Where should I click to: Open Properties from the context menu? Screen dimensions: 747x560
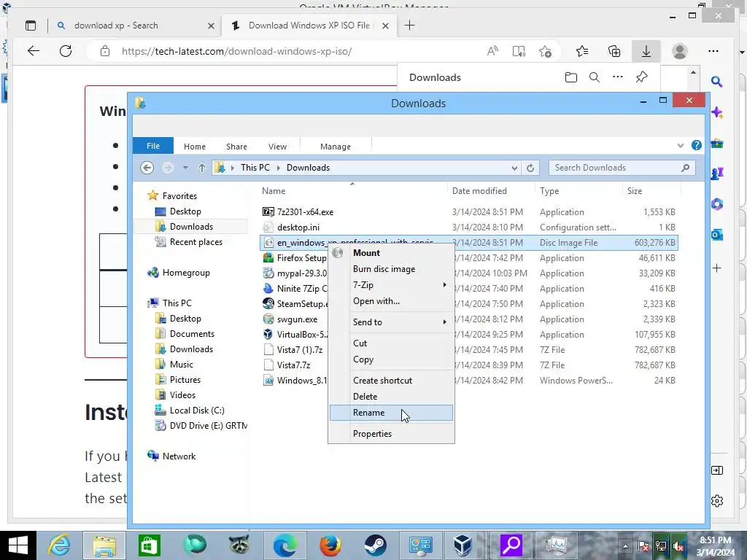coord(391,434)
